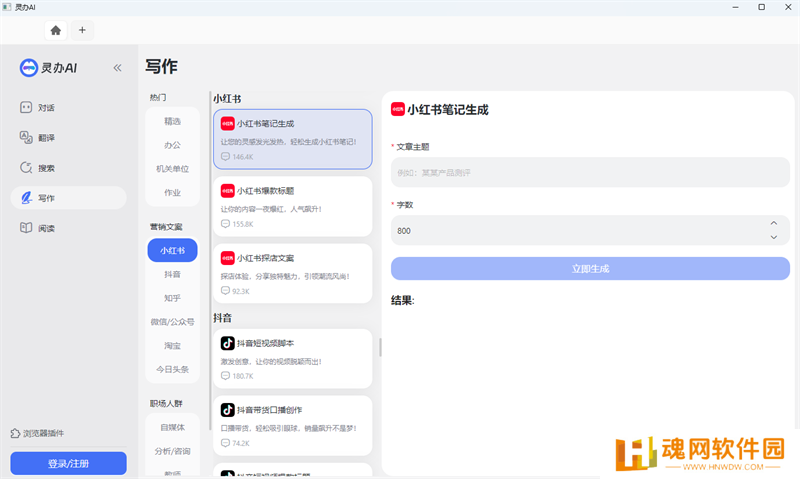Select the 机关单位 category
This screenshot has height=479, width=800.
point(172,169)
